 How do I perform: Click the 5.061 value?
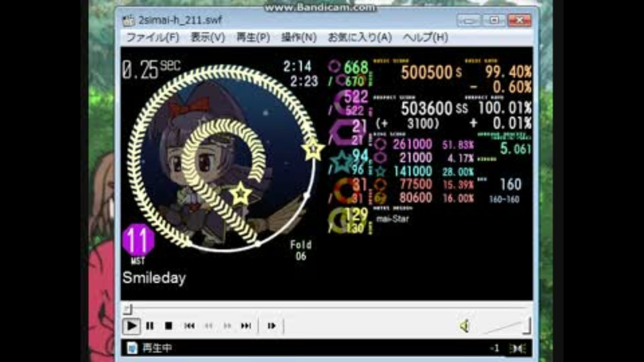(515, 149)
